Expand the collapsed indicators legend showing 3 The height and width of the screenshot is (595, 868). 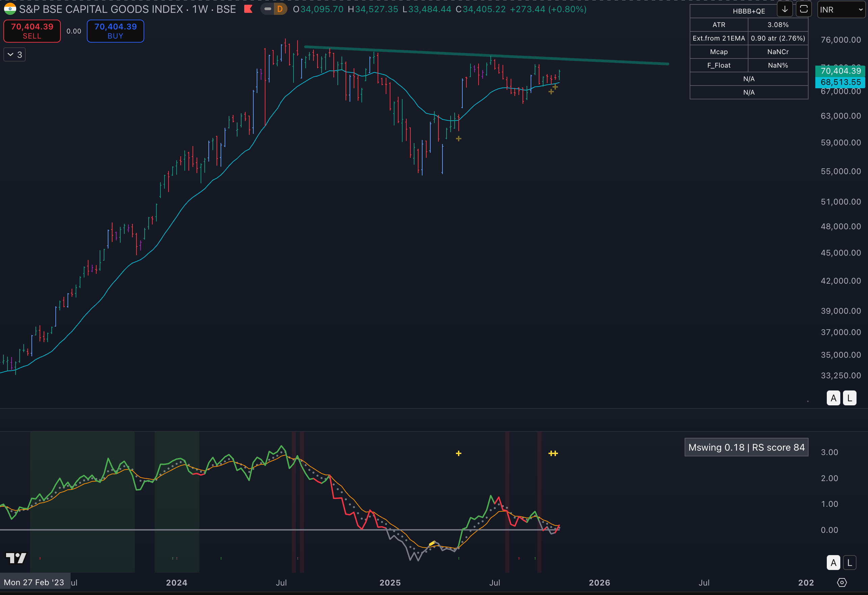click(15, 54)
